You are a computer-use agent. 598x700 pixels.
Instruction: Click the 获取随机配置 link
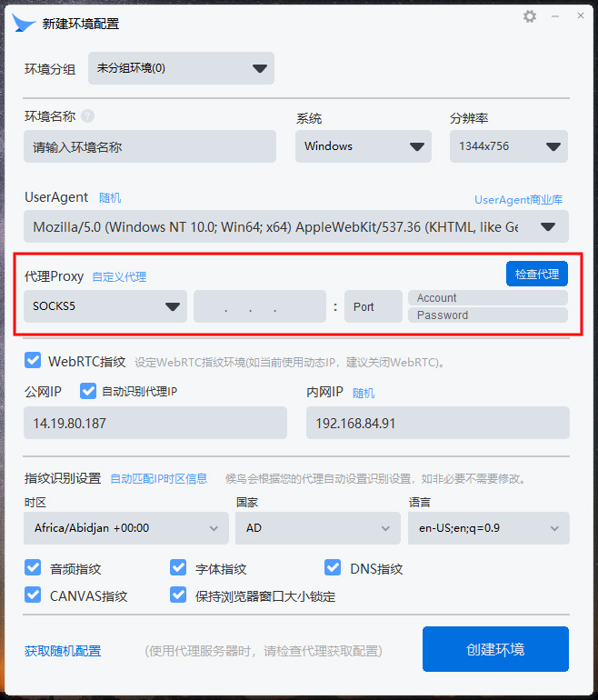tap(63, 651)
